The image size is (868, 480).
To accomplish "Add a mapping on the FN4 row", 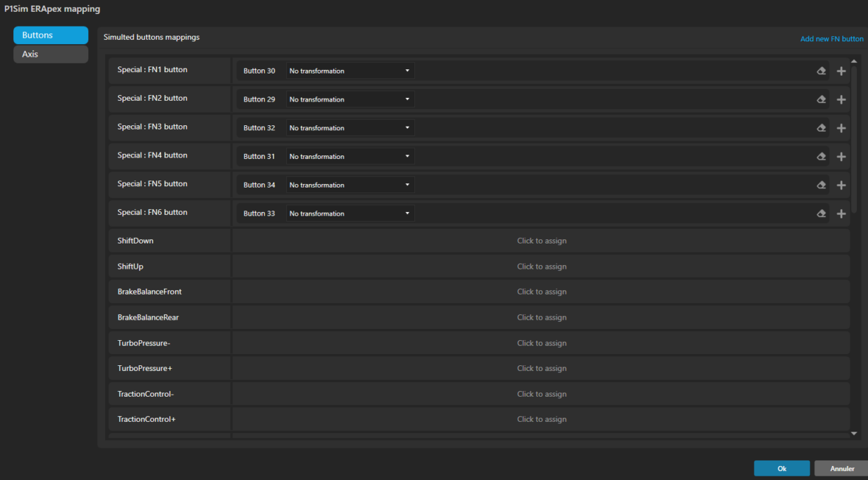I will click(x=841, y=156).
